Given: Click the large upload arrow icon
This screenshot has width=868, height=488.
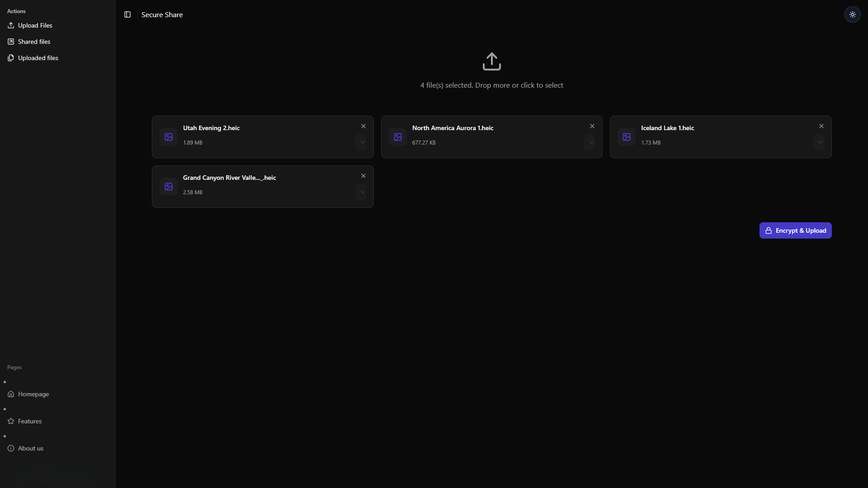Looking at the screenshot, I should [491, 61].
